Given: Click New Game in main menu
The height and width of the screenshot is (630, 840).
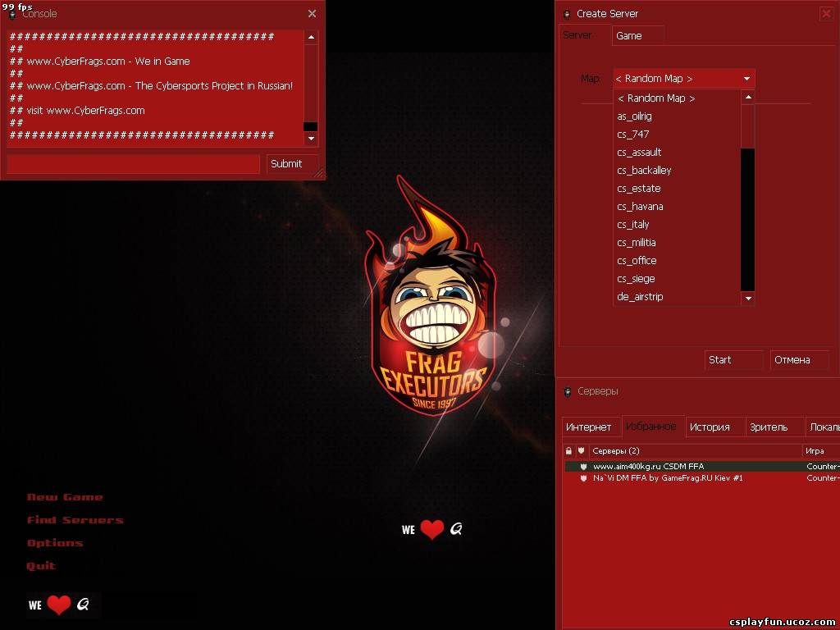Looking at the screenshot, I should tap(65, 497).
